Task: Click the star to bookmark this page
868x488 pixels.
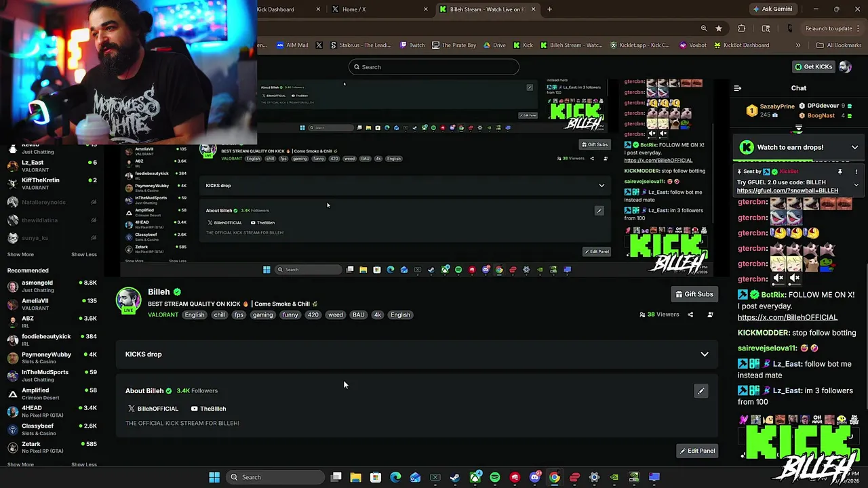Action: tap(719, 28)
